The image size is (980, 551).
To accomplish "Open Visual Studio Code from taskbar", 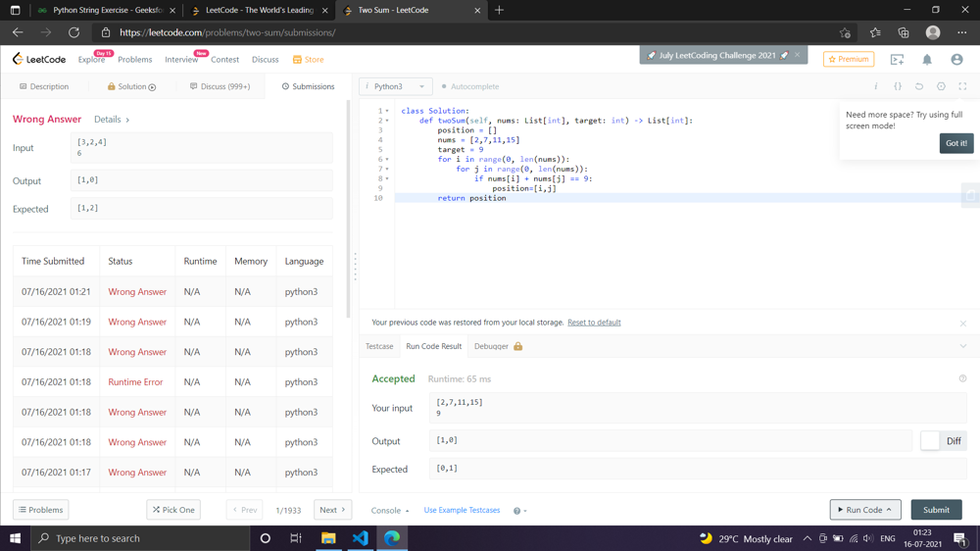I will (x=360, y=538).
